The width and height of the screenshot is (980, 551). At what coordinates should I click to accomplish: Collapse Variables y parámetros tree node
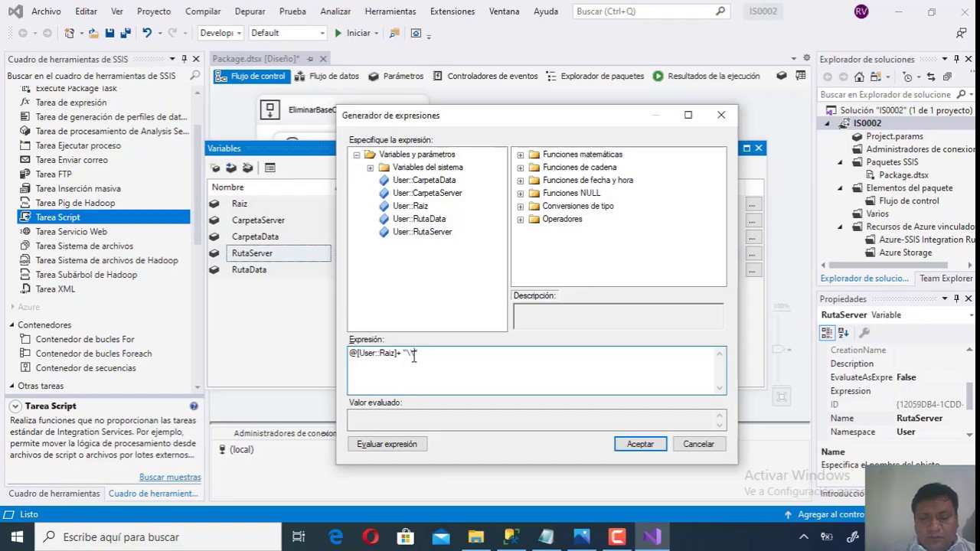point(356,155)
